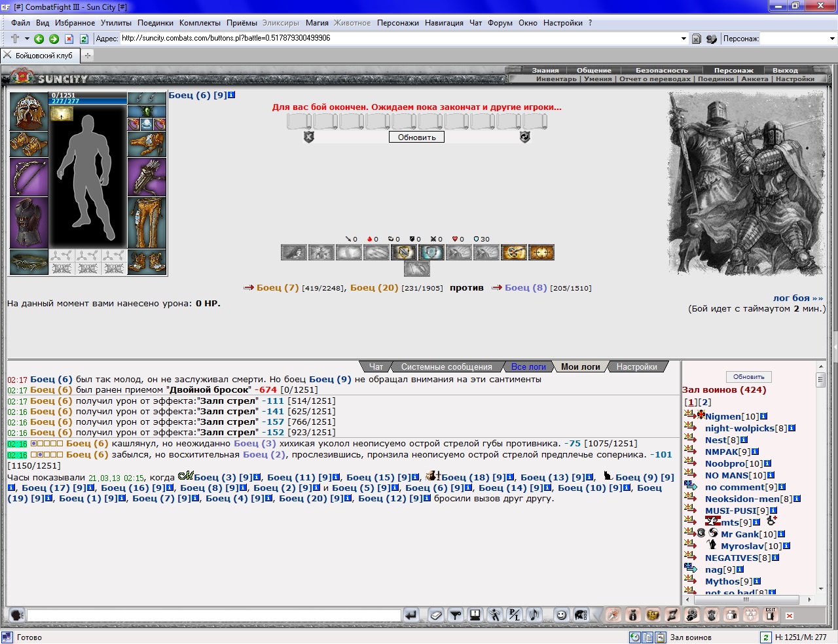Switch to the Чат tab
The image size is (838, 644).
(376, 367)
